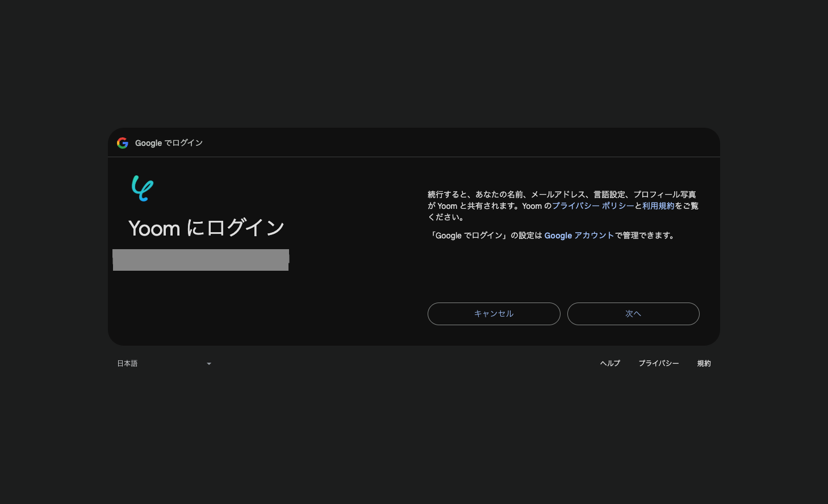Viewport: 828px width, 504px height.
Task: Open the 利用規約 link
Action: (x=659, y=206)
